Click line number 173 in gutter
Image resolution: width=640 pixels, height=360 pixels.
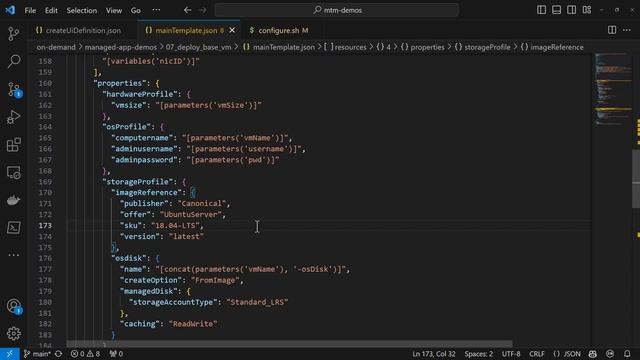(x=45, y=225)
